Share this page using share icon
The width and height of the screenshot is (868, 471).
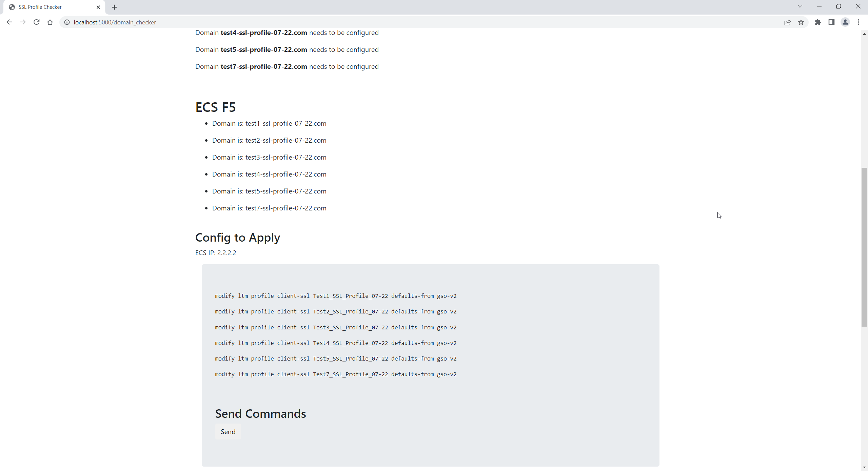[787, 22]
